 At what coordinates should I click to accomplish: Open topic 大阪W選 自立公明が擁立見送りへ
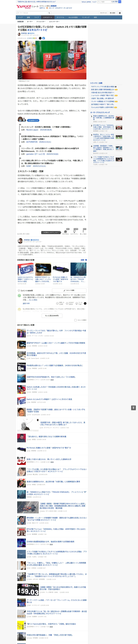pyautogui.click(x=103, y=93)
